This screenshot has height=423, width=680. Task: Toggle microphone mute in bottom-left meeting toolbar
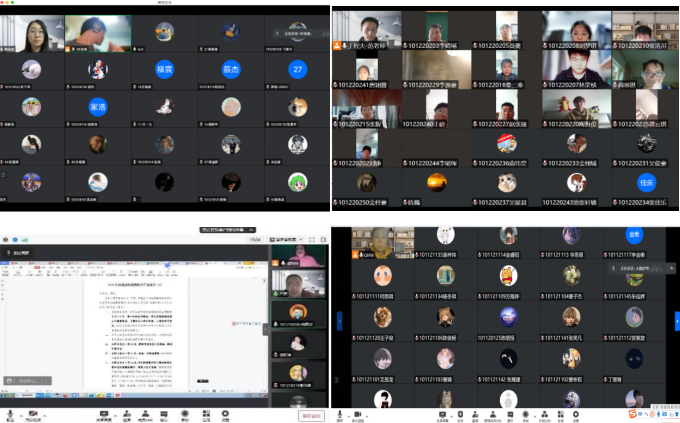click(10, 414)
